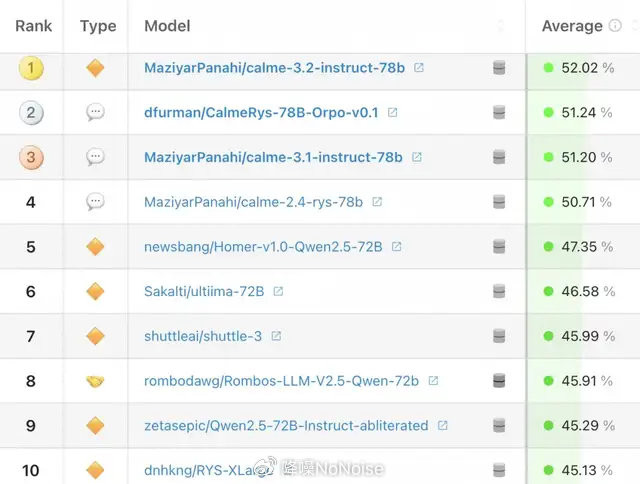Open external link icon for calme-3.2-instruct-78b
This screenshot has height=484, width=640.
[419, 67]
